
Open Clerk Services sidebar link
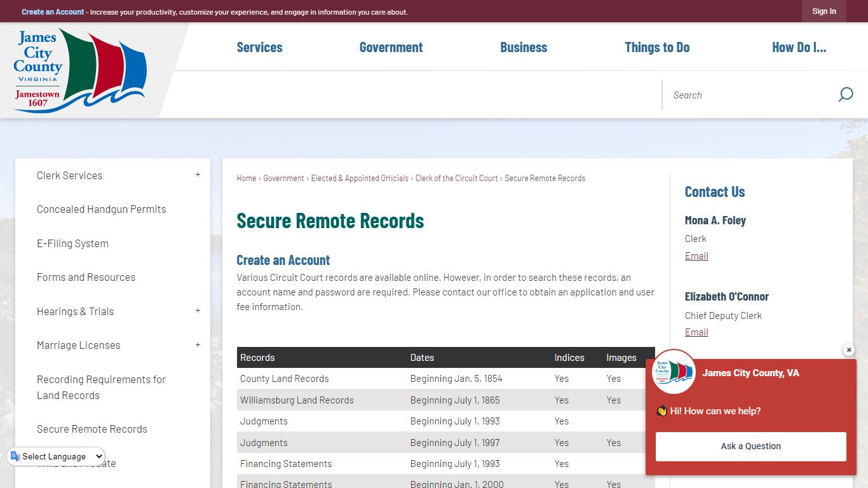click(69, 175)
